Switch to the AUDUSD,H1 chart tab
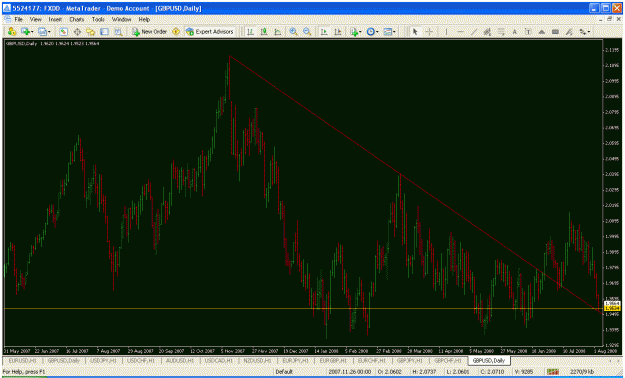 tap(180, 360)
